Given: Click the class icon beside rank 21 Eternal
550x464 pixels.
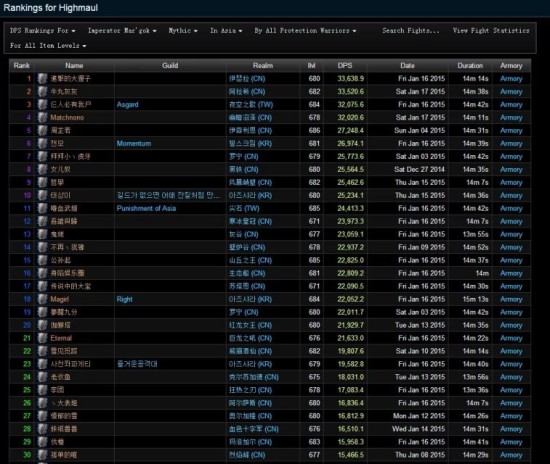Looking at the screenshot, I should [x=42, y=338].
